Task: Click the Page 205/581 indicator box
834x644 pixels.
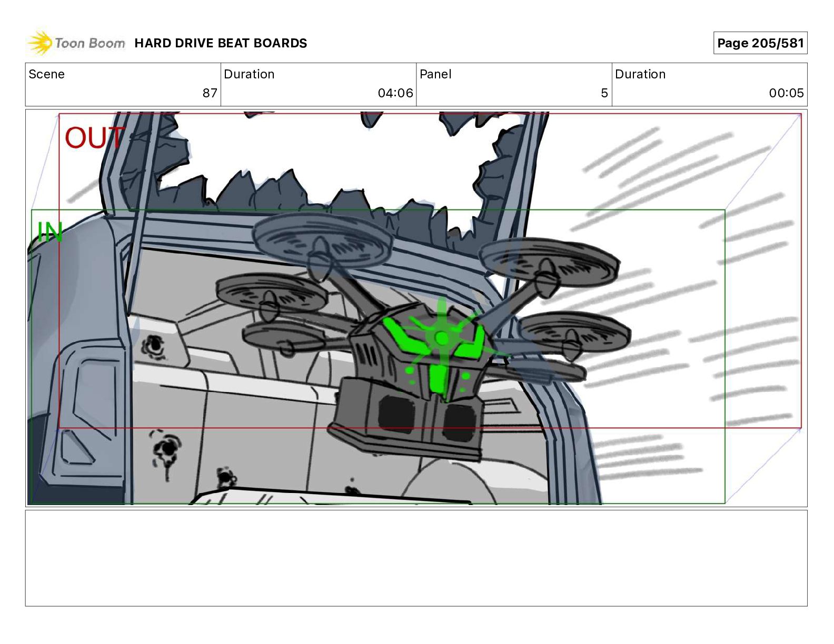Action: coord(760,43)
